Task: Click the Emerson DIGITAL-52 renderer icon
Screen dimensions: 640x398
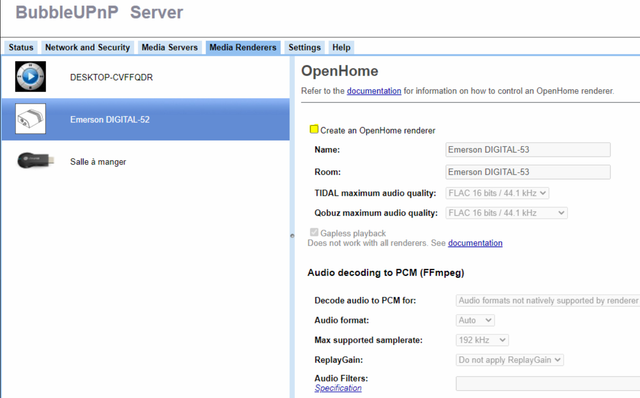Action: pos(31,119)
